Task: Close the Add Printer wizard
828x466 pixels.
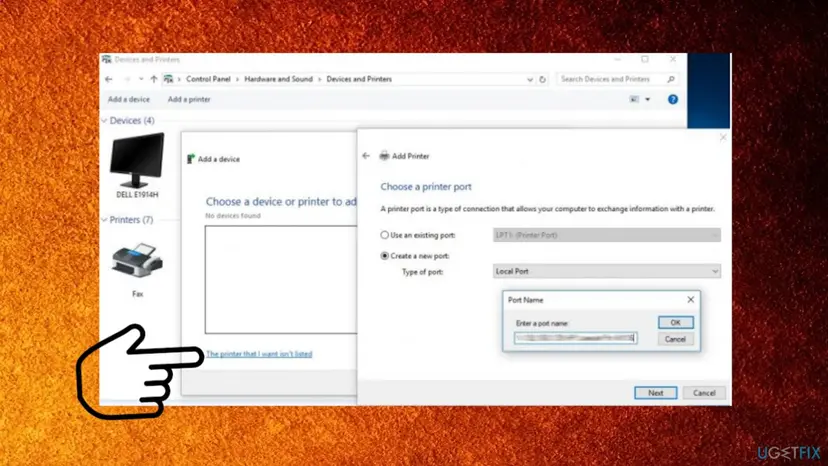Action: coord(723,137)
